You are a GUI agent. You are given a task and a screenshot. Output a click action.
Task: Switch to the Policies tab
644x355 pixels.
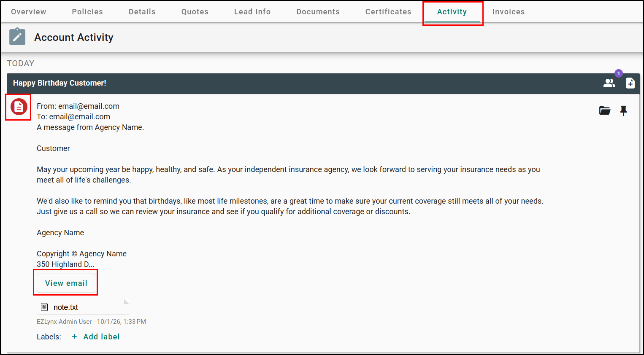(x=87, y=12)
